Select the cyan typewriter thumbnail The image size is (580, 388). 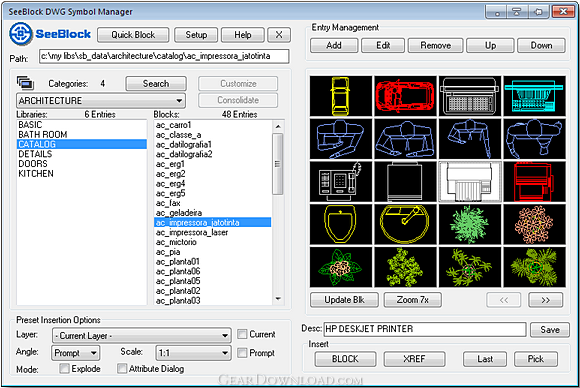point(535,96)
